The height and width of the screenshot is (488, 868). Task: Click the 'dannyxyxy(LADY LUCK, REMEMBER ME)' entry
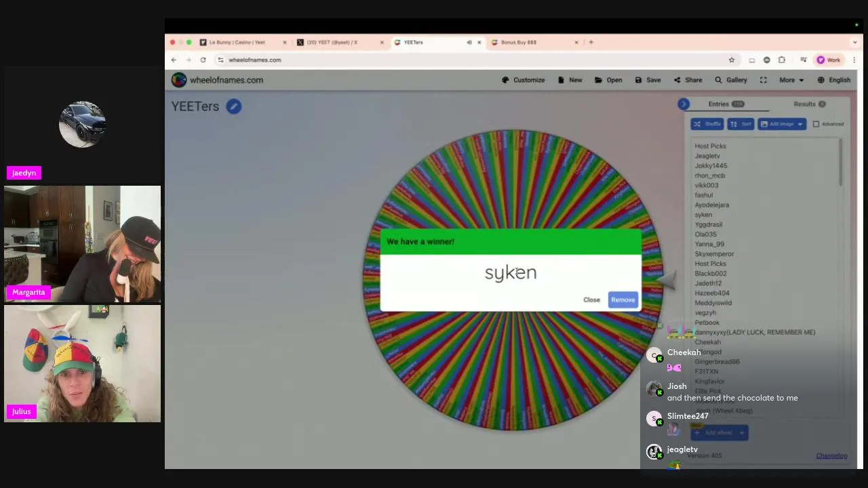(755, 333)
